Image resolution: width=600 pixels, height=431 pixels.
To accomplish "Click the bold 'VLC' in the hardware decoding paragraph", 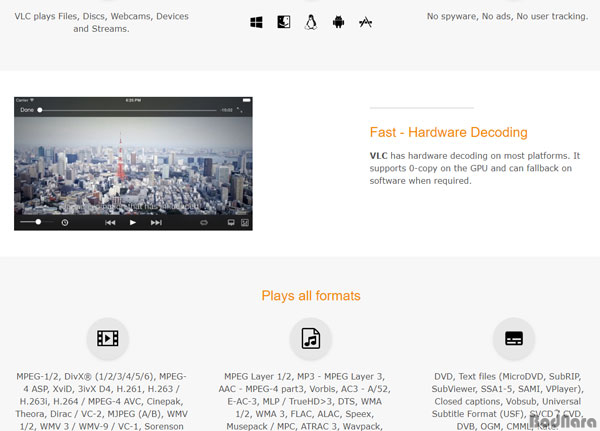I will click(x=378, y=156).
